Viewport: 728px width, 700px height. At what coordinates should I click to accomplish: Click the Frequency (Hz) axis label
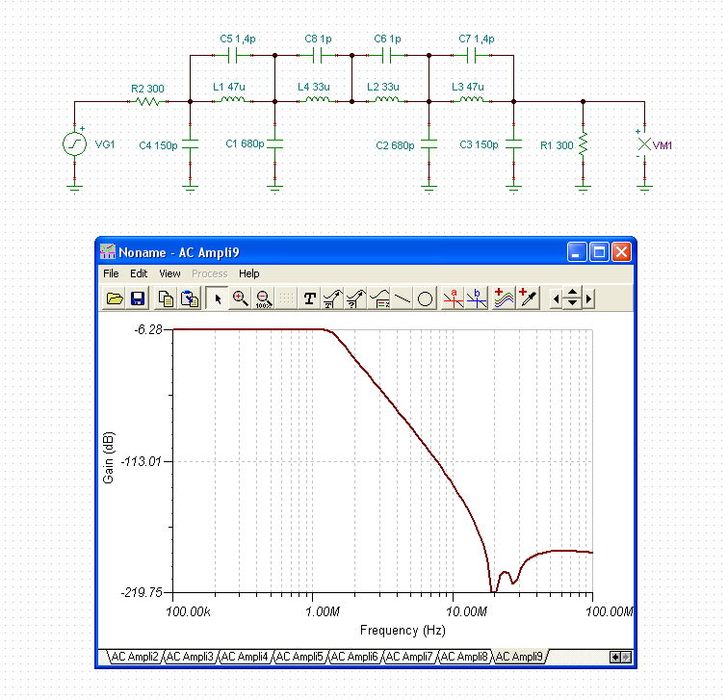[403, 631]
